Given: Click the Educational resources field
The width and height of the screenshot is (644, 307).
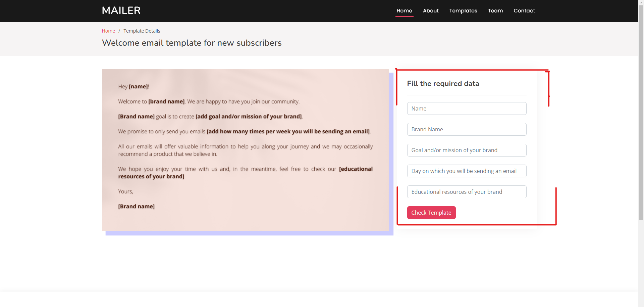Looking at the screenshot, I should (467, 191).
